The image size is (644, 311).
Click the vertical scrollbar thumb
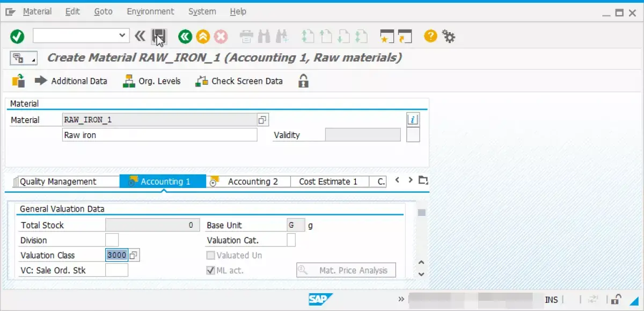pos(422,213)
